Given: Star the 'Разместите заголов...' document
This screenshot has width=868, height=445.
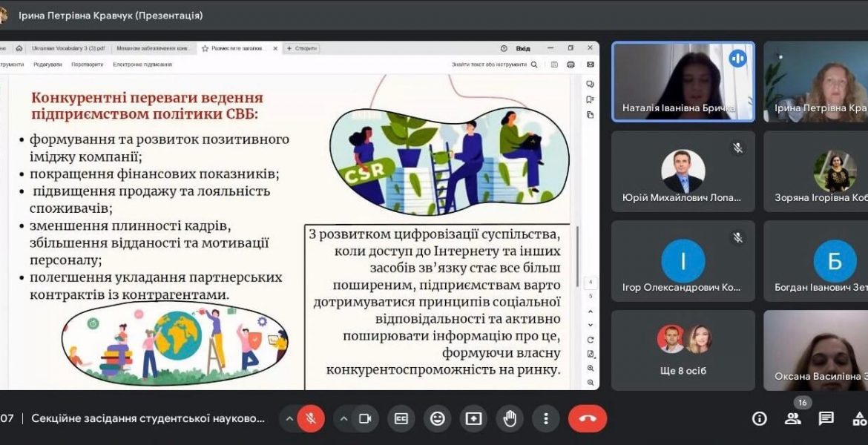Looking at the screenshot, I should 205,48.
